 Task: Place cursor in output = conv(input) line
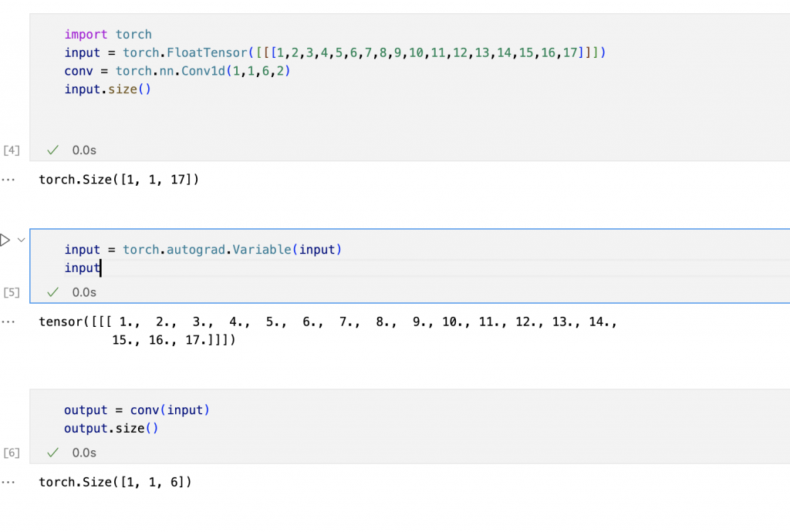[137, 410]
